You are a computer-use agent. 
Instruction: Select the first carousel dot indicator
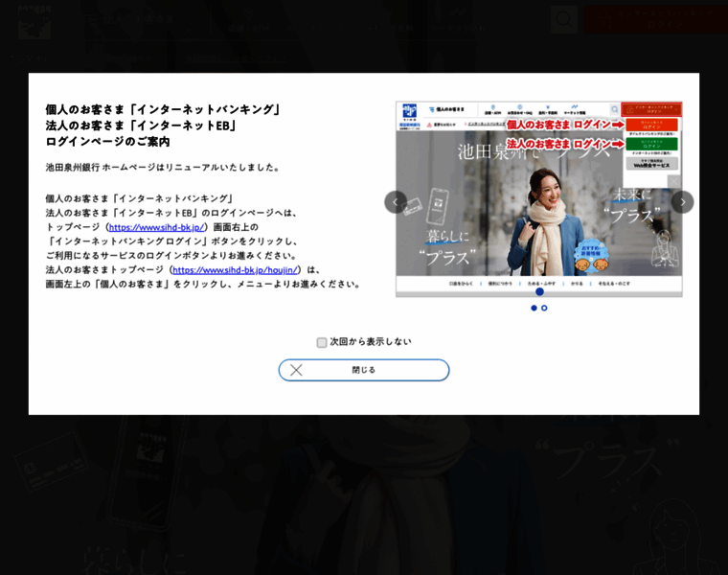534,308
